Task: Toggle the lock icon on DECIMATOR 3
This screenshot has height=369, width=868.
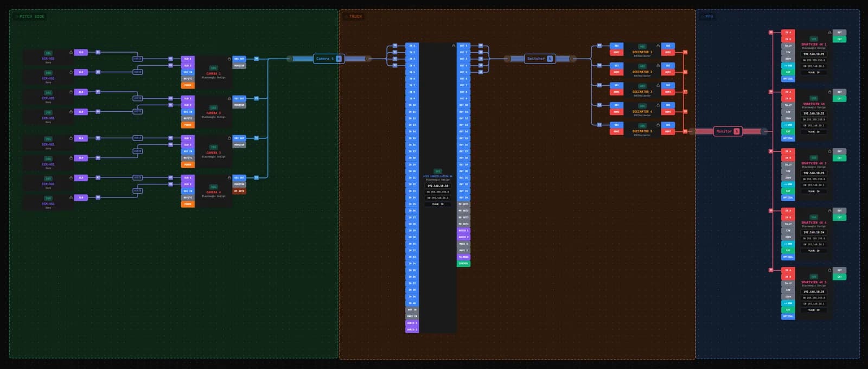Action: [x=658, y=85]
